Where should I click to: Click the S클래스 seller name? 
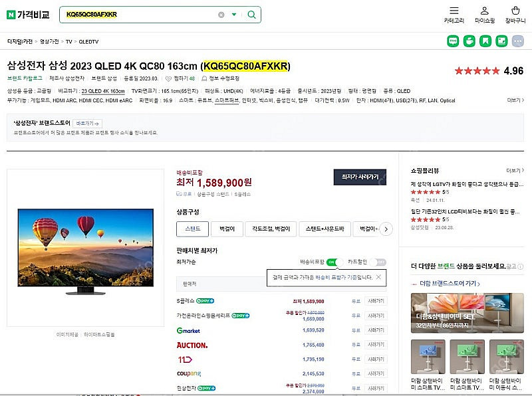[x=186, y=301]
